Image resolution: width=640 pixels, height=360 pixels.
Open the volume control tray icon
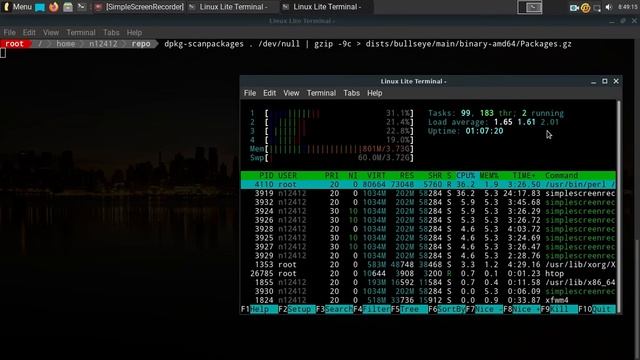[x=609, y=7]
